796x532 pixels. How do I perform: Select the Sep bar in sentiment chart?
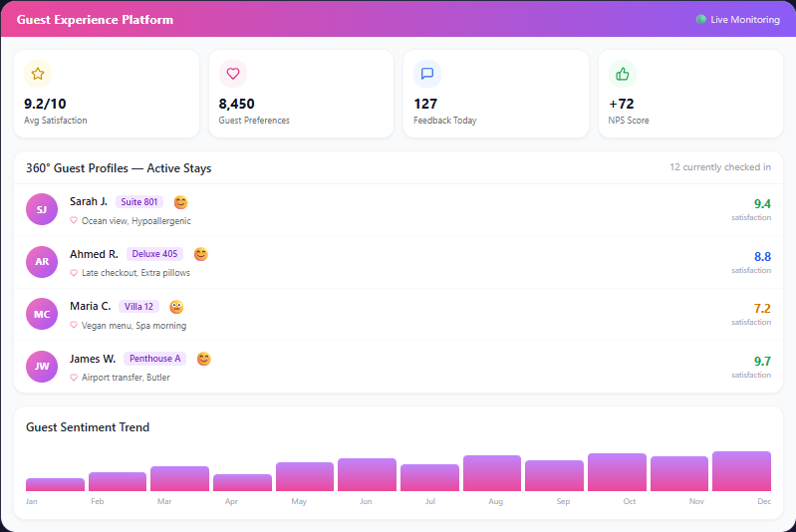tap(554, 475)
